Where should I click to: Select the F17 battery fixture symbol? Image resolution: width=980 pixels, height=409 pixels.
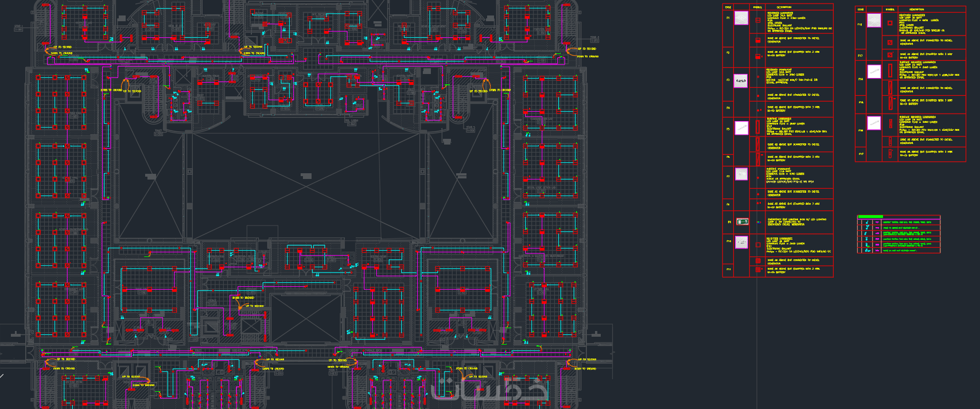click(x=890, y=153)
